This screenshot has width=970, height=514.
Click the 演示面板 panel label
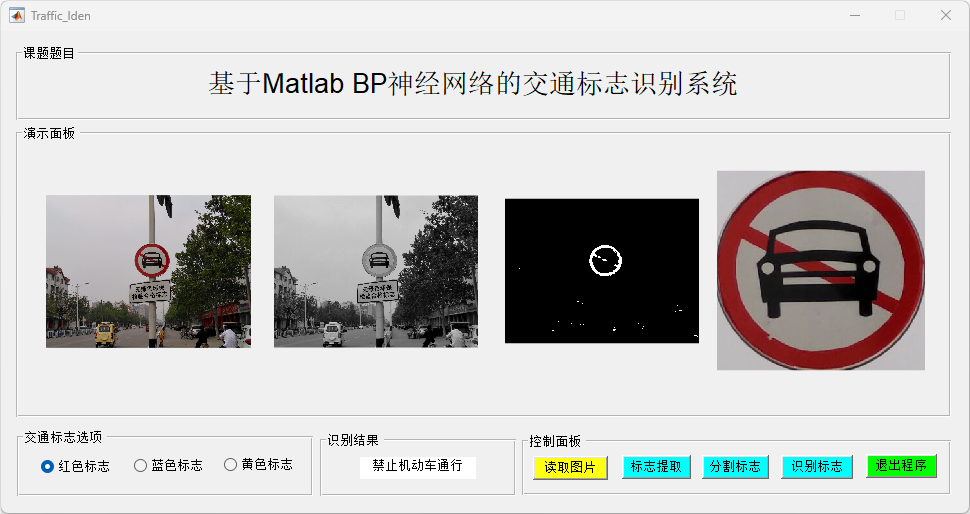coord(49,133)
